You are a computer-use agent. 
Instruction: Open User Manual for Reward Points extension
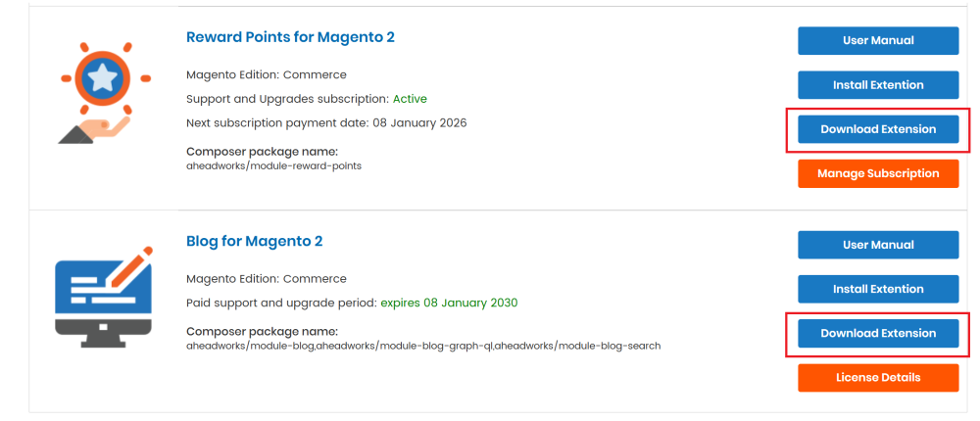click(878, 40)
